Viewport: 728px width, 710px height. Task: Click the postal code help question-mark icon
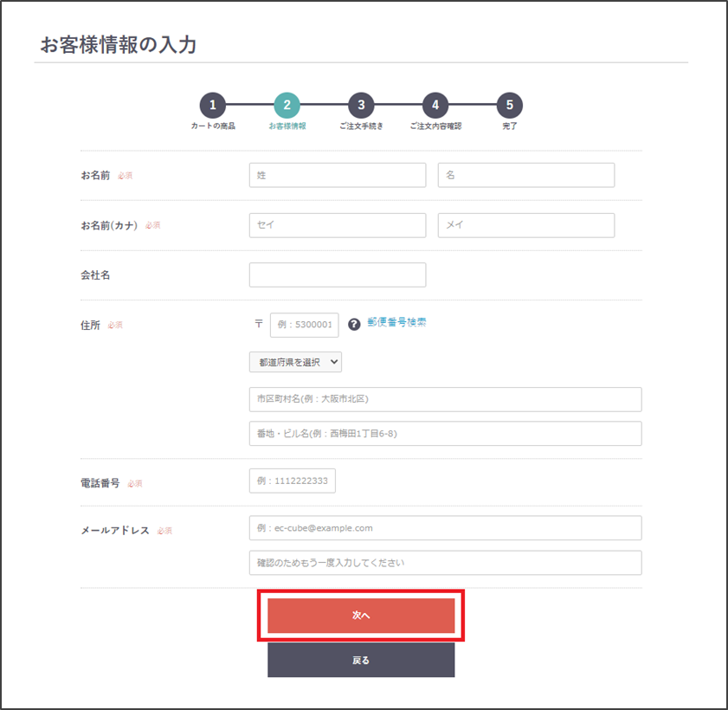[353, 325]
